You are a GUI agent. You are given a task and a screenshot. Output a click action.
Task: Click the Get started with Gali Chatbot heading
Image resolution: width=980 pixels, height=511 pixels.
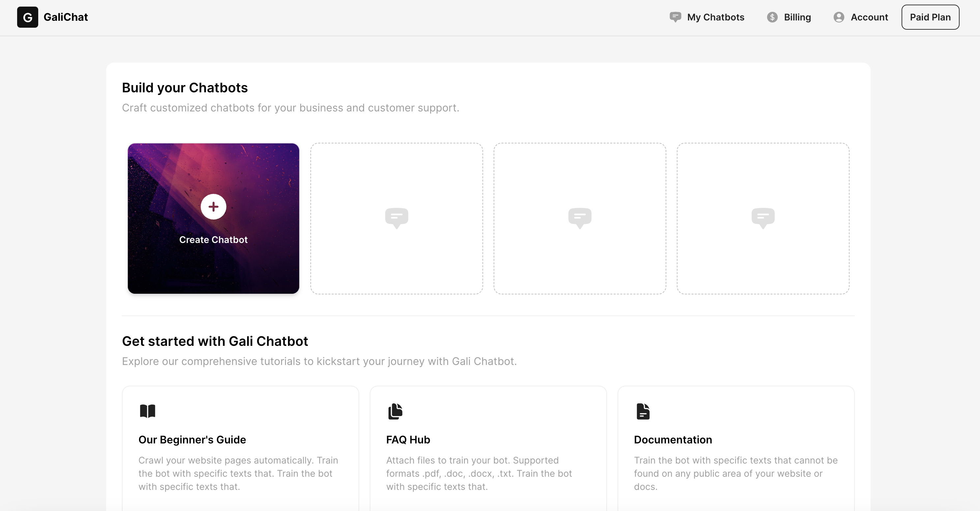pos(215,341)
